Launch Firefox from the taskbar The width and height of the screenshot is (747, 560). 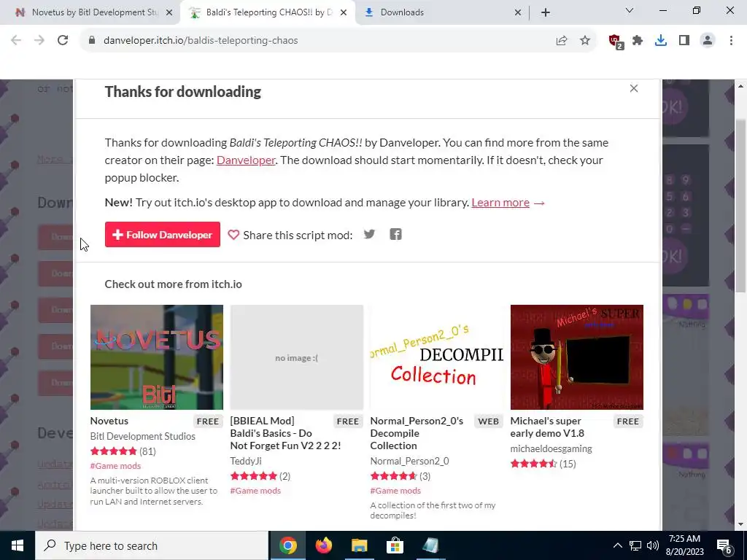pos(323,545)
